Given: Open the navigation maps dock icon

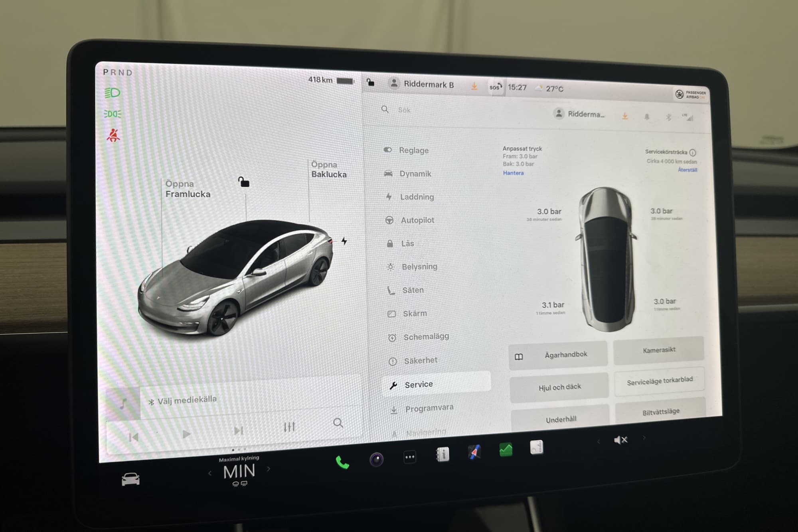Looking at the screenshot, I should [474, 452].
